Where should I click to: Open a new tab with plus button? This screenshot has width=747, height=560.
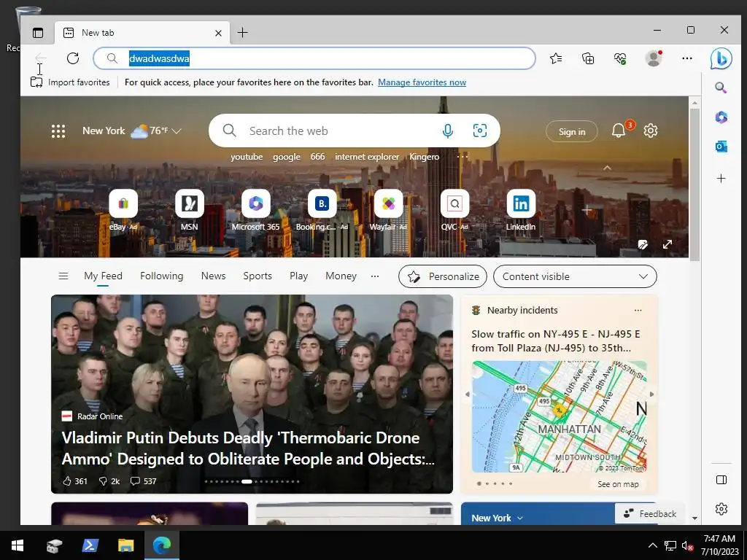242,32
